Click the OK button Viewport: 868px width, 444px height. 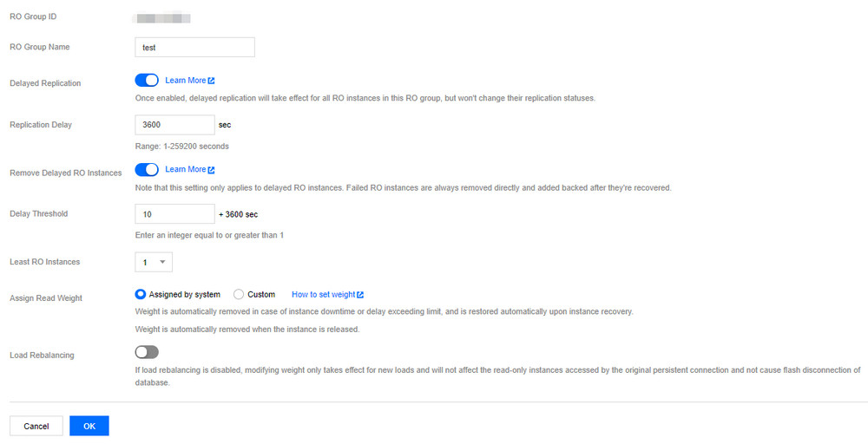tap(89, 426)
